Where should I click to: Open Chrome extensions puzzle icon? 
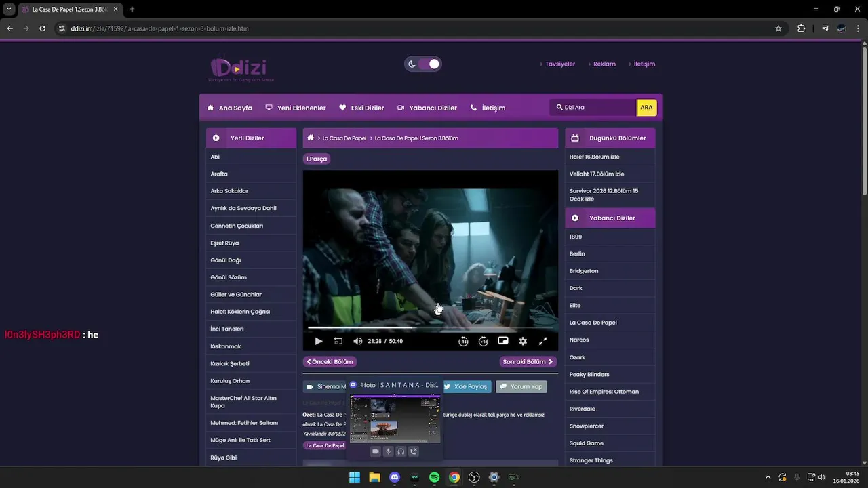[801, 28]
